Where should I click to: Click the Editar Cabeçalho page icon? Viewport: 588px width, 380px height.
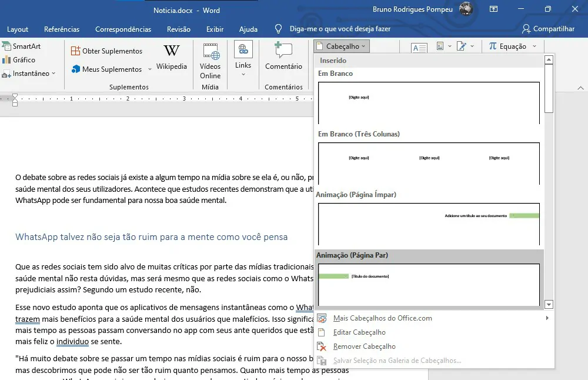click(x=322, y=332)
